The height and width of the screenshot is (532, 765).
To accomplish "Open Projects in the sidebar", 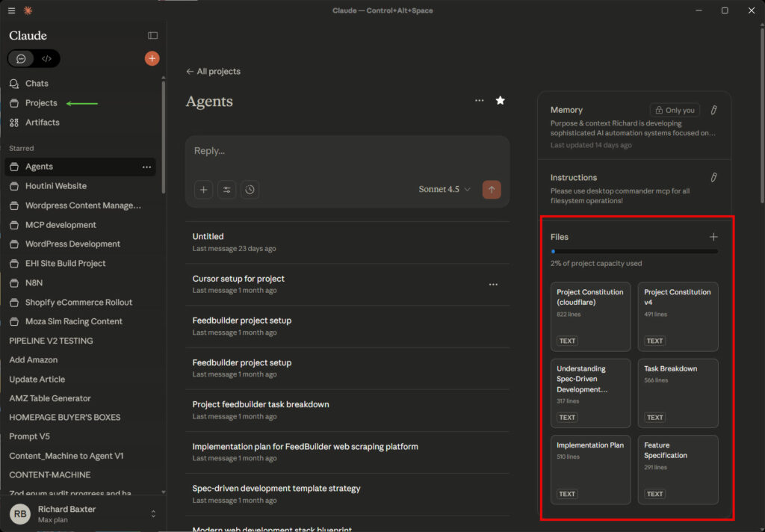I will coord(41,103).
